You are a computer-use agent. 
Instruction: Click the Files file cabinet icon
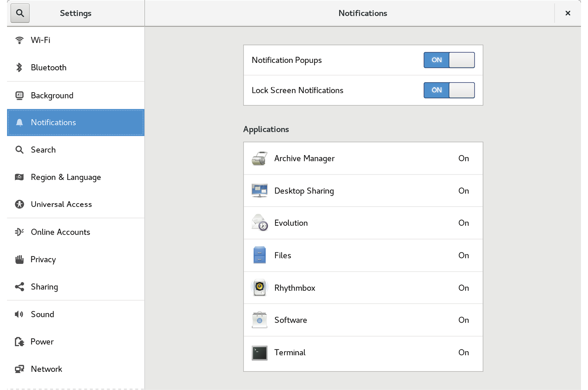pos(259,255)
